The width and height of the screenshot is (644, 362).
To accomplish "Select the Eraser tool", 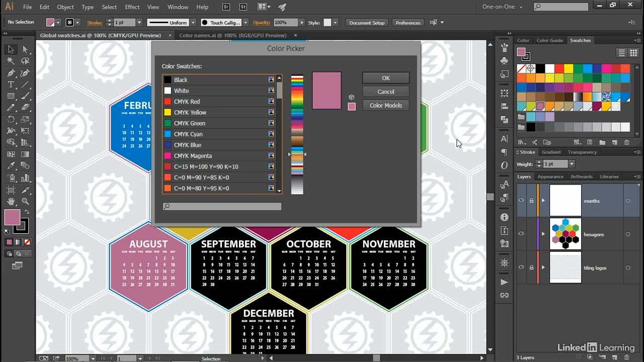I will tap(25, 108).
